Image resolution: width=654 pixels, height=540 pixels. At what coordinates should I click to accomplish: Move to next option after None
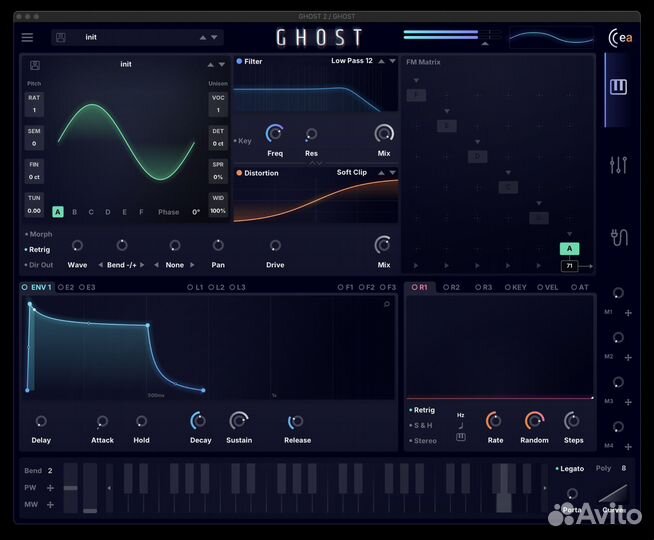[x=192, y=265]
